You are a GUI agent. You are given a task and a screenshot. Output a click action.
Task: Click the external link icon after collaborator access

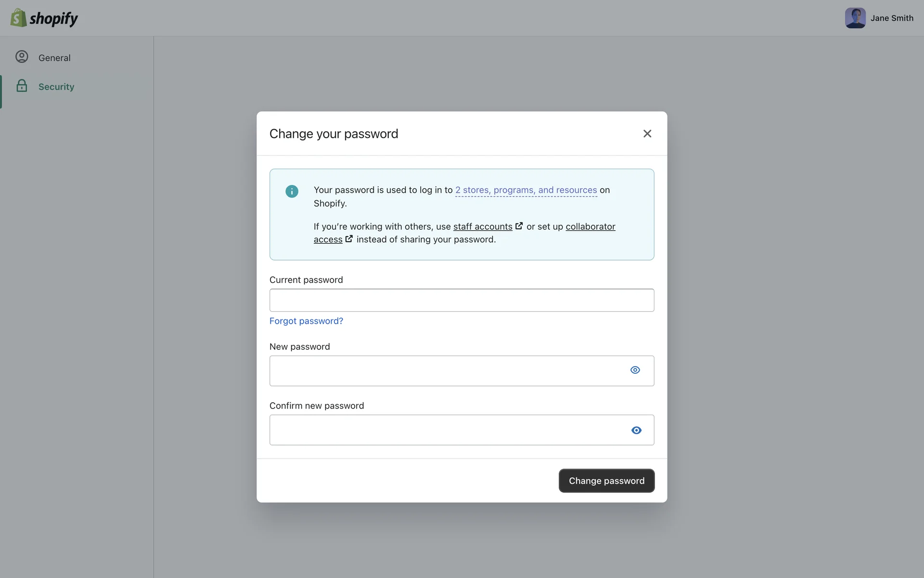click(x=349, y=239)
